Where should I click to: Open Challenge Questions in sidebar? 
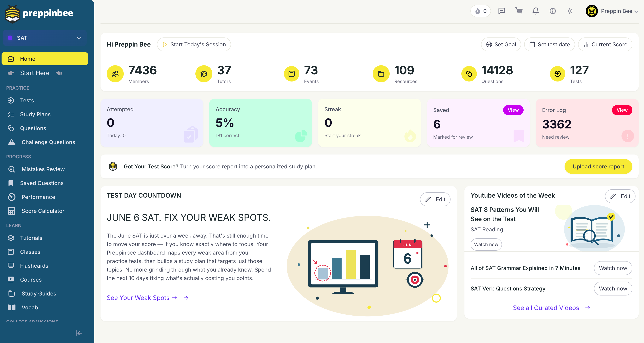click(x=45, y=142)
